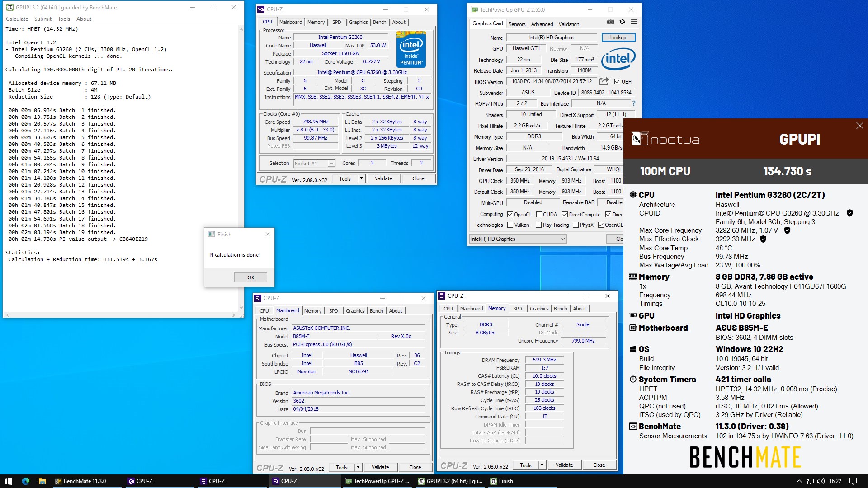This screenshot has width=868, height=488.
Task: Click the Tools button in the Memory CPU-Z window
Action: click(x=526, y=465)
